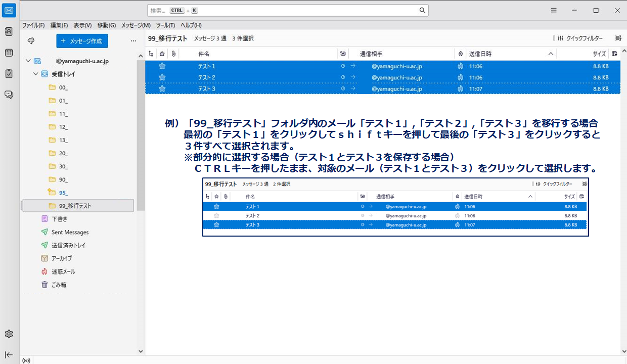The image size is (627, 364).
Task: Get messages with the cloud download icon
Action: (x=31, y=40)
